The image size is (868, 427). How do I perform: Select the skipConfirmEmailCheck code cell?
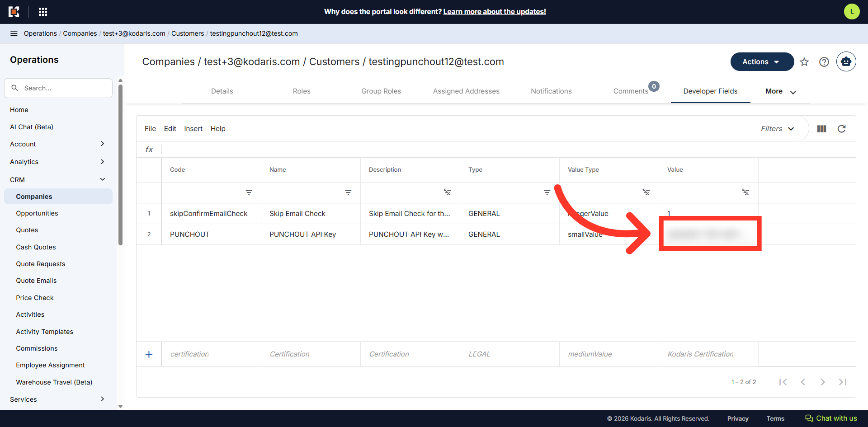coord(211,214)
